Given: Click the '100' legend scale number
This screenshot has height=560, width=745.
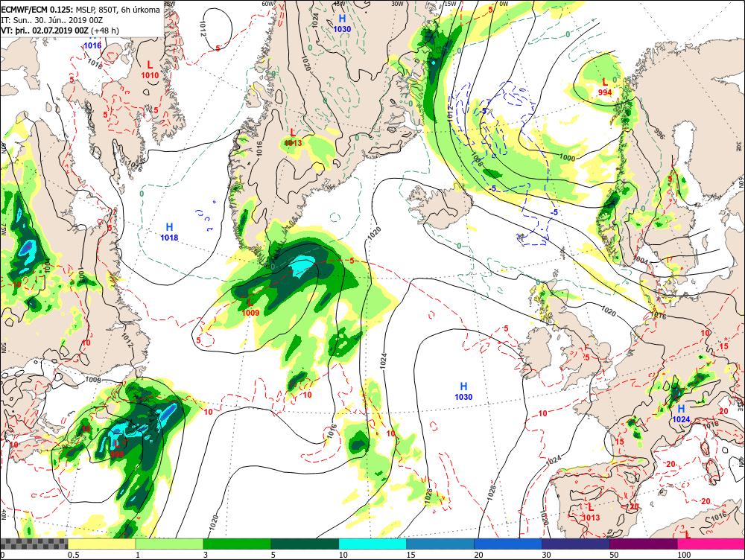Looking at the screenshot, I should pos(684,555).
